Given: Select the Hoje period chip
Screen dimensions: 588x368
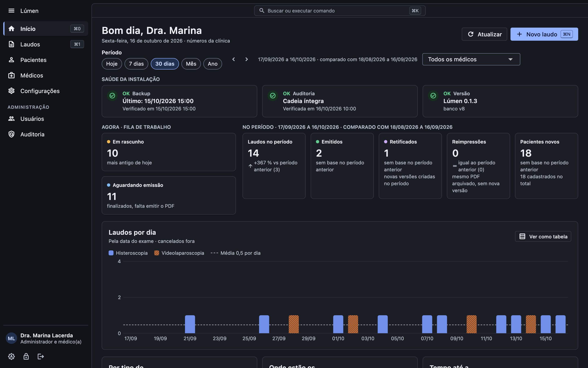Looking at the screenshot, I should tap(112, 64).
